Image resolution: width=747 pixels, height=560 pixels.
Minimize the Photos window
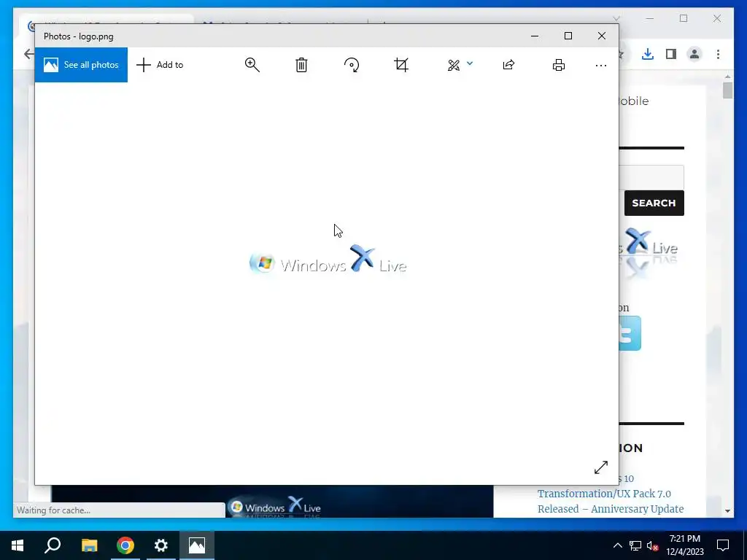535,36
